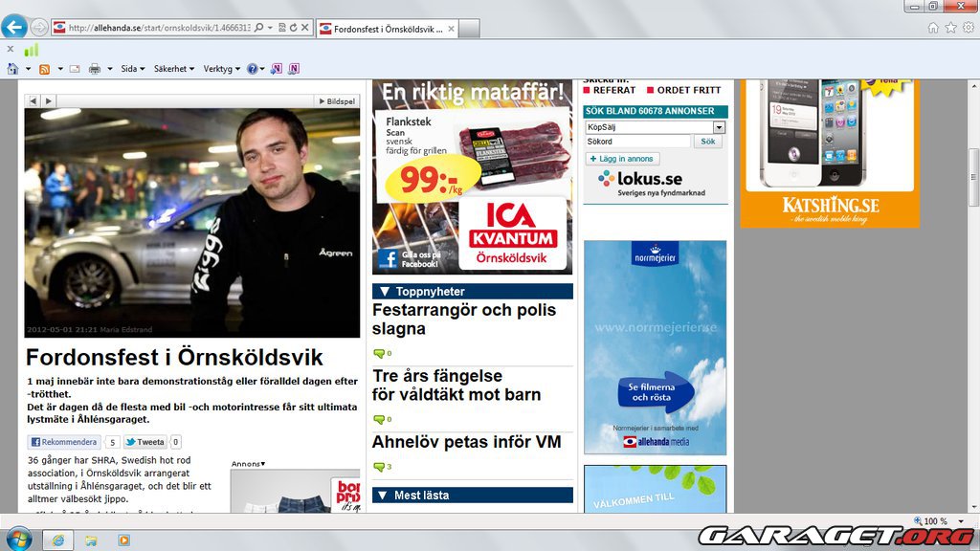
Task: Click the OneNote Linked Notes icon
Action: click(294, 69)
